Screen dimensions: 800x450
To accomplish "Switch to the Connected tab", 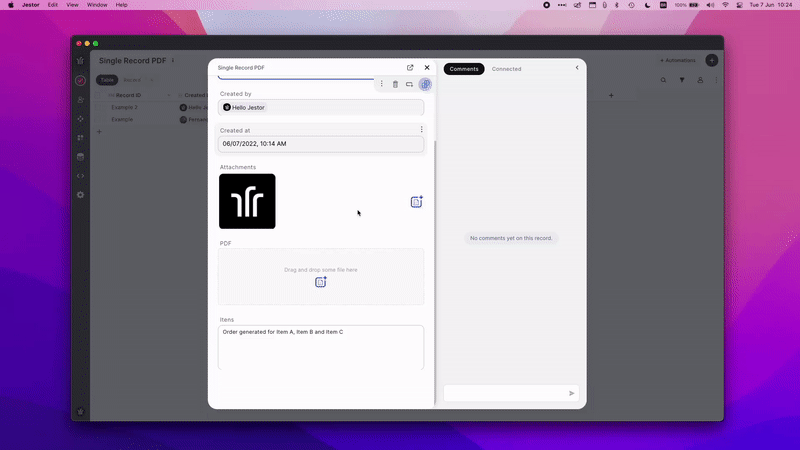I will coord(507,69).
